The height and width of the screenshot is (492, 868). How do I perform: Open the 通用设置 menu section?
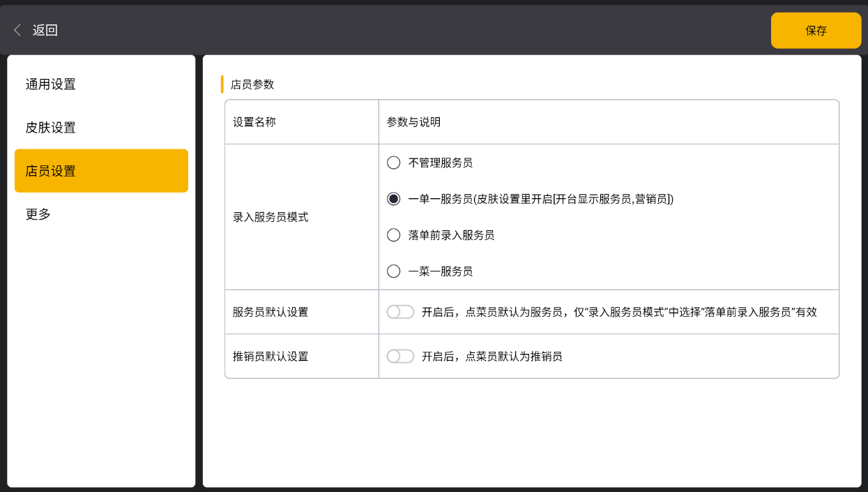(51, 84)
